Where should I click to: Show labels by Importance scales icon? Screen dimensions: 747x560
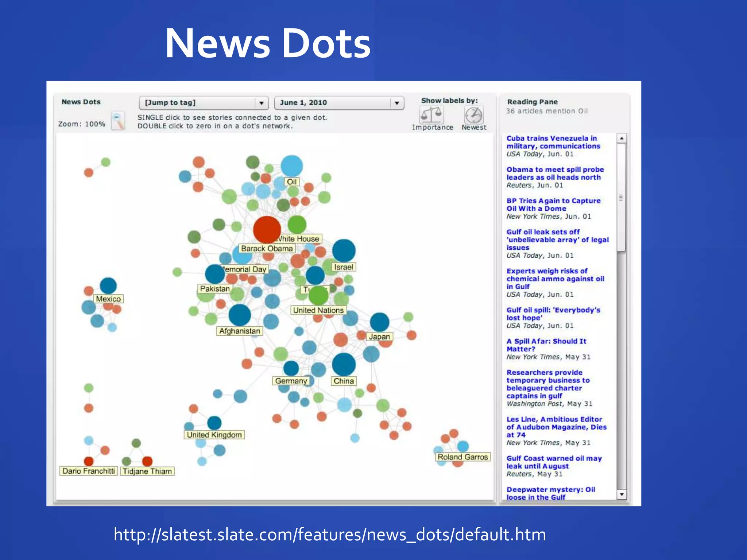click(x=431, y=115)
